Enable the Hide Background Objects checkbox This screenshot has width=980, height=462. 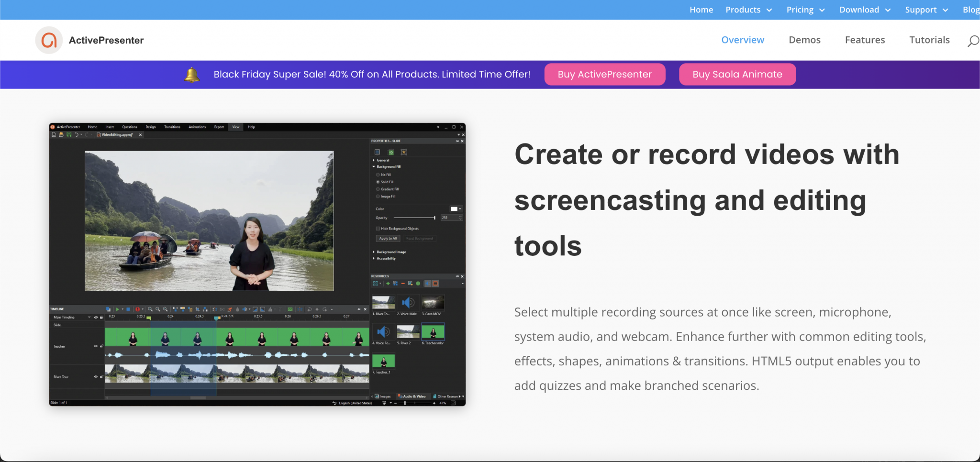(x=378, y=229)
